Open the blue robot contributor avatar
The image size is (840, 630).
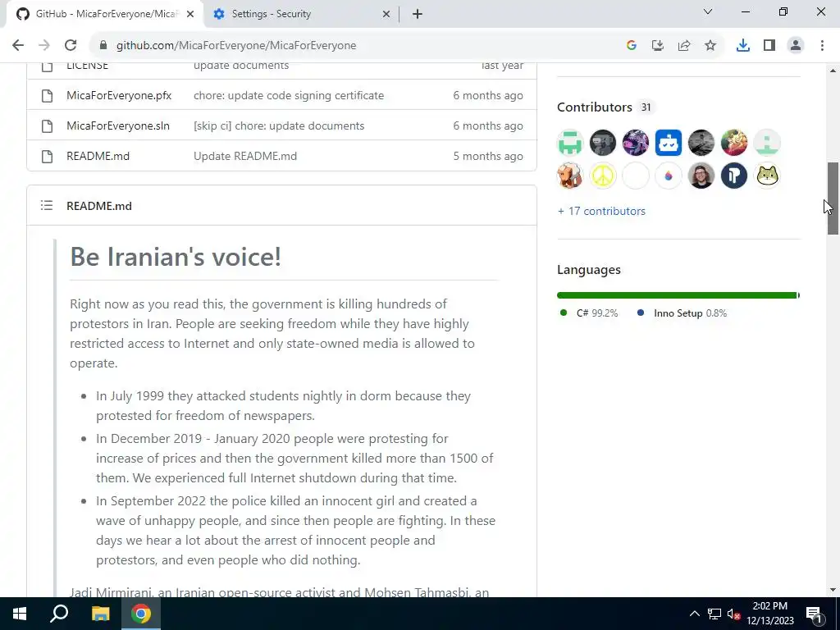[x=668, y=143]
